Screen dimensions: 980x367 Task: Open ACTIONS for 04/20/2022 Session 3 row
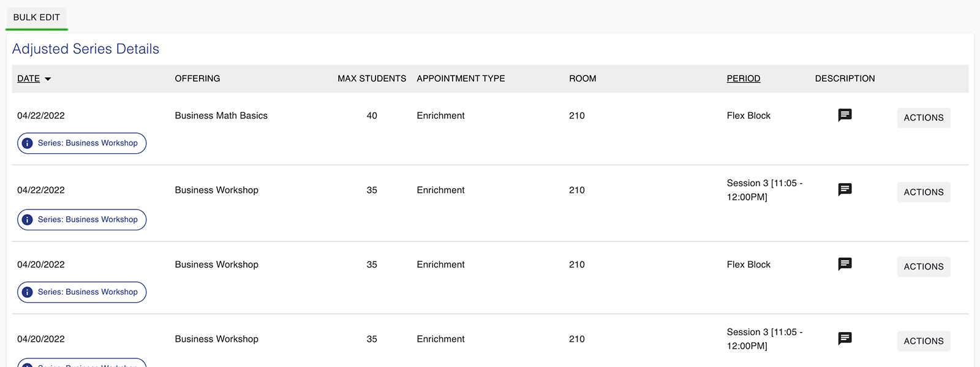pyautogui.click(x=924, y=341)
